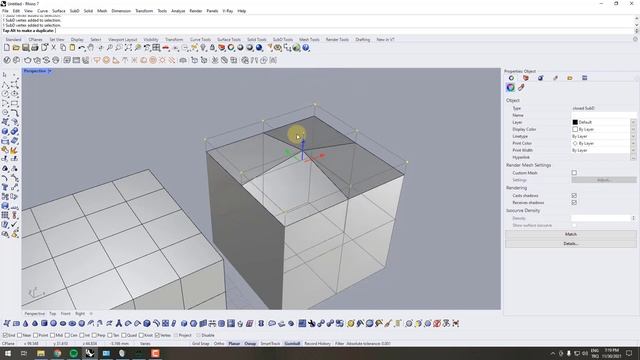The height and width of the screenshot is (360, 640).
Task: Open the File menu
Action: pos(5,11)
